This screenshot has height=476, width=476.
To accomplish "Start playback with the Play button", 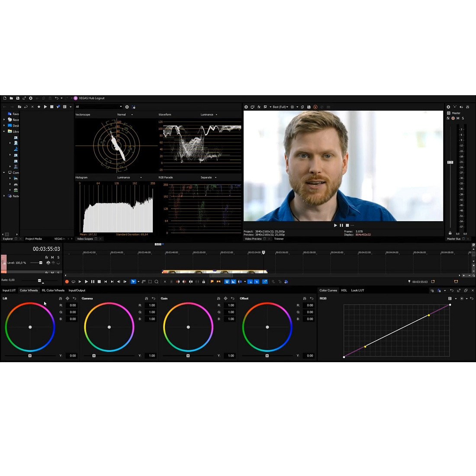I will pos(86,282).
